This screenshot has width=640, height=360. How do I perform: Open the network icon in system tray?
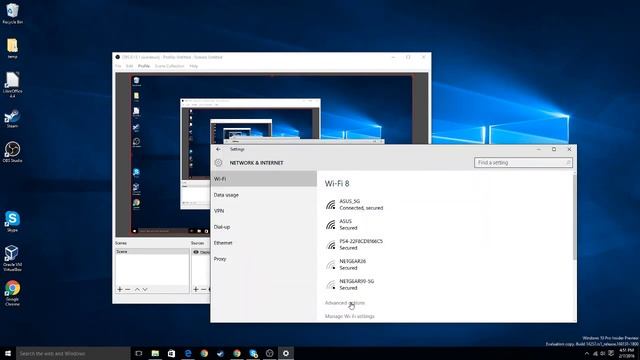click(595, 353)
